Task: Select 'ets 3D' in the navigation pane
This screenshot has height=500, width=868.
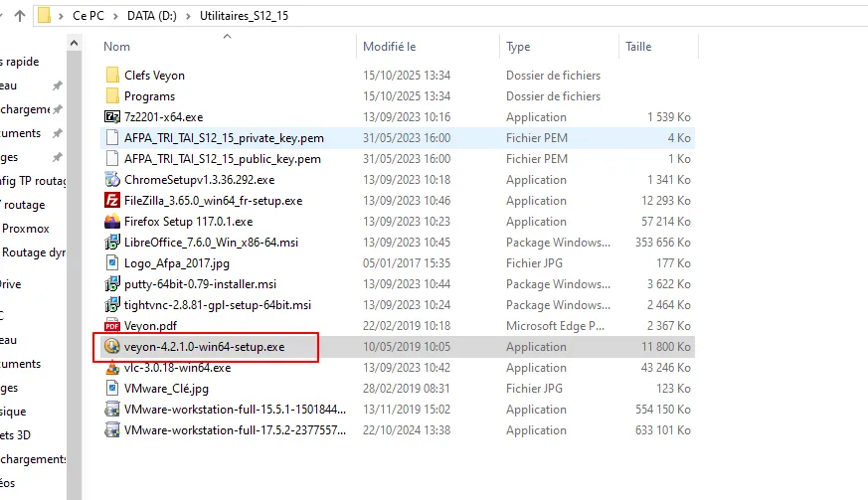Action: tap(15, 435)
